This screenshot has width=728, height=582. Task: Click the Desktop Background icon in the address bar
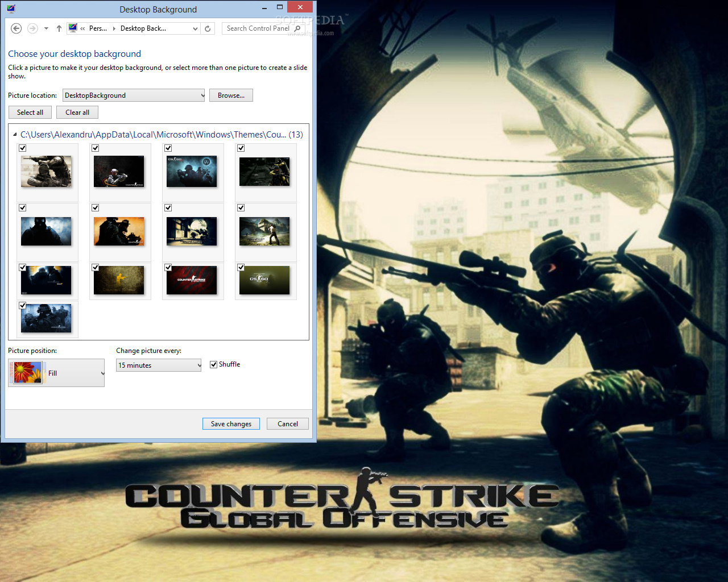coord(72,28)
